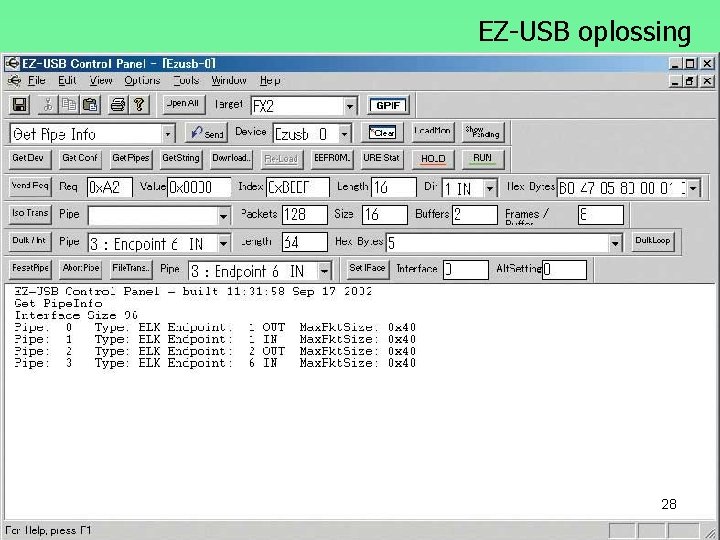Click the RUN button
This screenshot has height=540, width=720.
(x=483, y=159)
